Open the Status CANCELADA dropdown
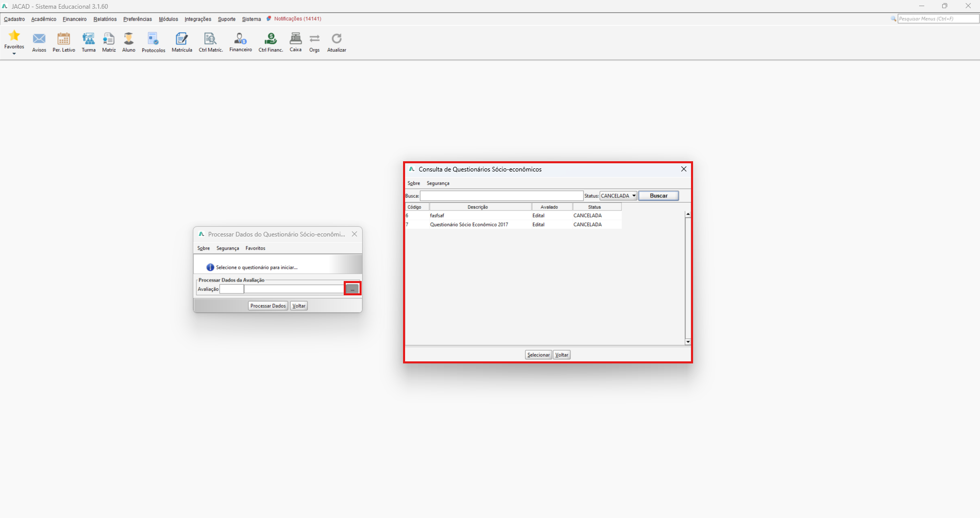This screenshot has width=980, height=518. (618, 196)
